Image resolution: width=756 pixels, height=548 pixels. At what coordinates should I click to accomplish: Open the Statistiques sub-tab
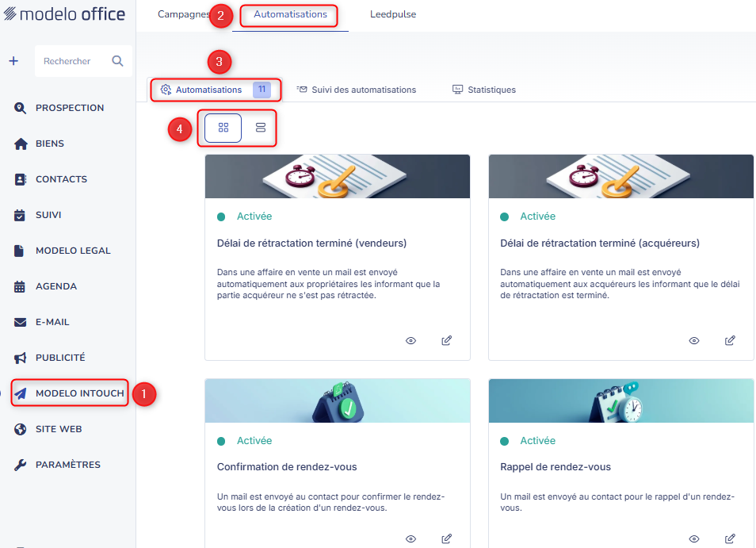tap(484, 90)
